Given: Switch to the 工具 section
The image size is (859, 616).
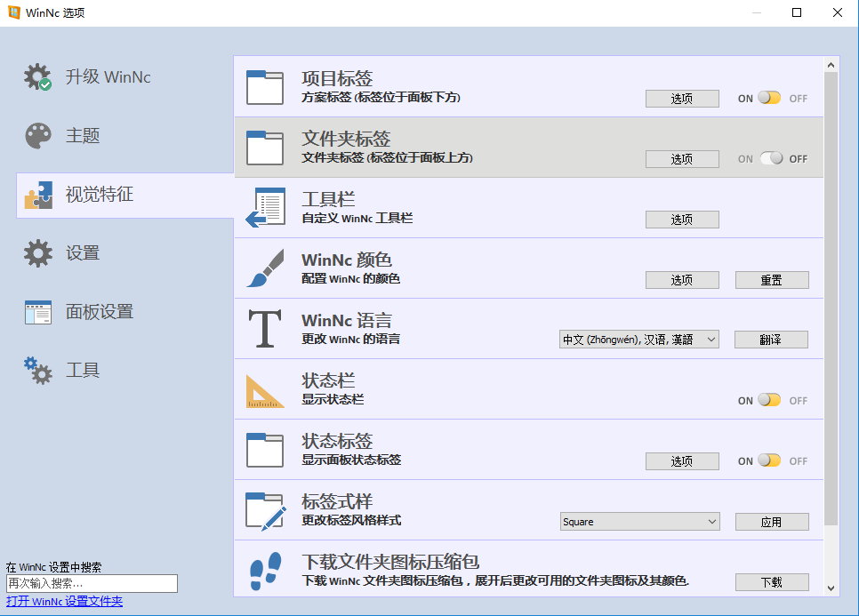Looking at the screenshot, I should [124, 371].
